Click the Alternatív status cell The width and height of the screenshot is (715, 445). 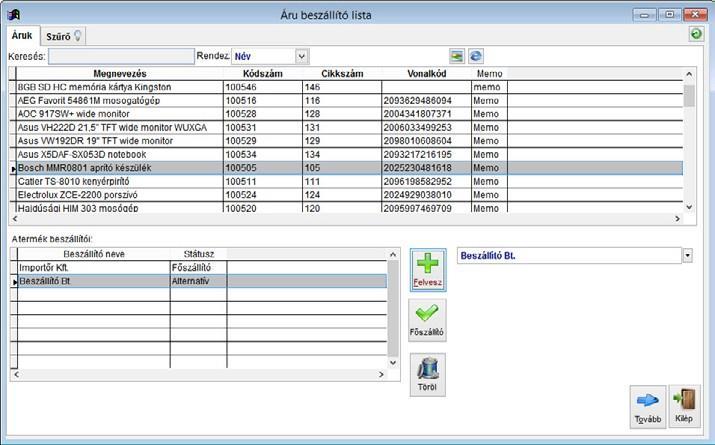(198, 281)
